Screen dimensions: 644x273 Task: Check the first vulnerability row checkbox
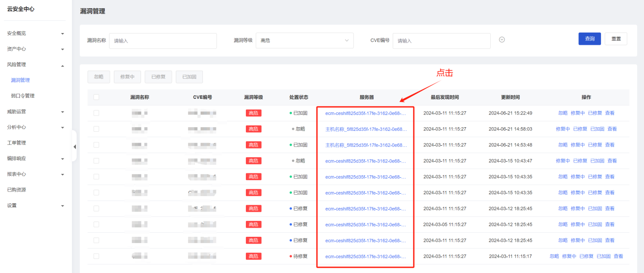pyautogui.click(x=96, y=113)
